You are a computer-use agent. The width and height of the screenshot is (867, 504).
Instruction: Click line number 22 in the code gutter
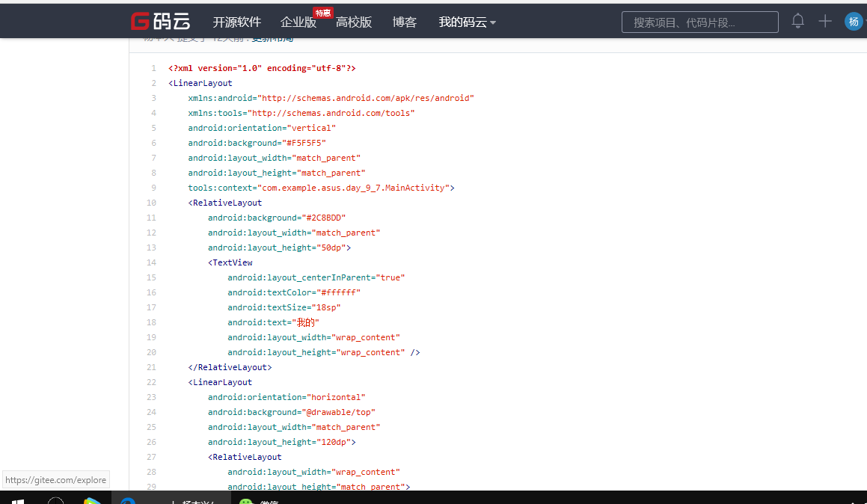(x=152, y=382)
